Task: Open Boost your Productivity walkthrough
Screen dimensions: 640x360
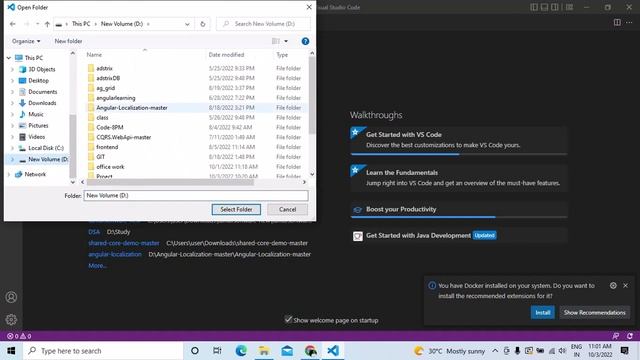Action: (x=459, y=209)
